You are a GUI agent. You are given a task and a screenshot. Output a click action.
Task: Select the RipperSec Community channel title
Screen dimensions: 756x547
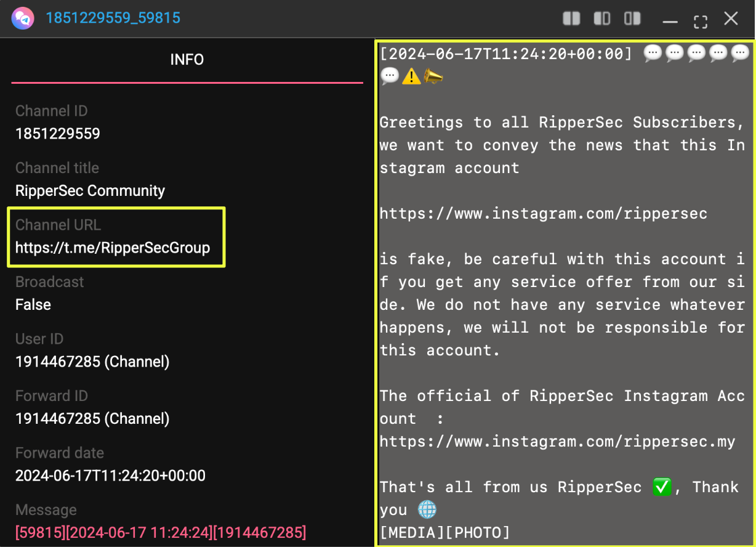pyautogui.click(x=90, y=191)
